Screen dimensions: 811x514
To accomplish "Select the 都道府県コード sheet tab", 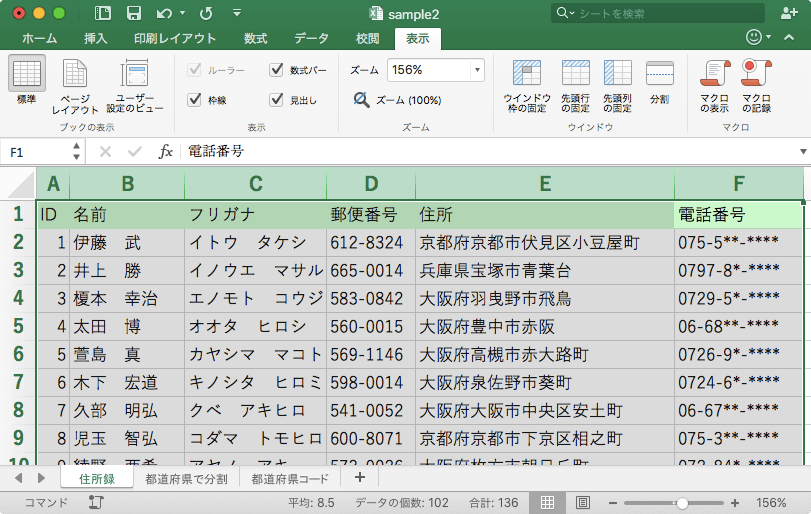I will click(290, 479).
